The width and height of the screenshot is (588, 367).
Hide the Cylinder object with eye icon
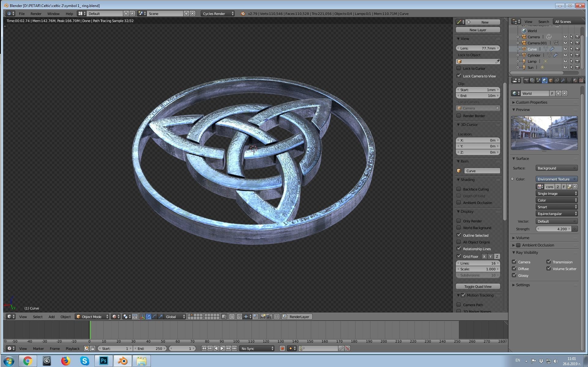pyautogui.click(x=565, y=55)
